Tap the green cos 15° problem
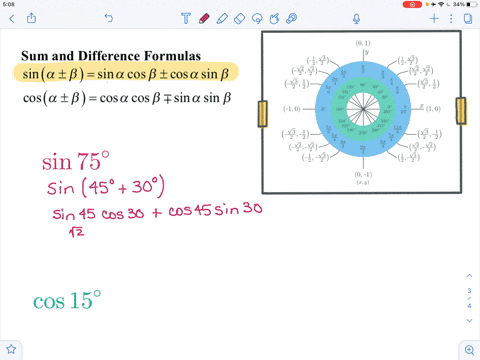The width and height of the screenshot is (480, 360). click(67, 300)
